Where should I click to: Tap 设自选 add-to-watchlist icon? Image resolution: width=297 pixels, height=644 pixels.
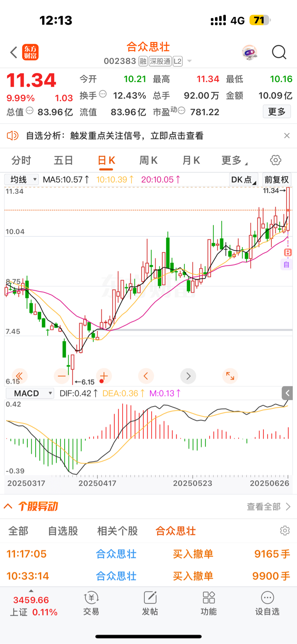pos(267,603)
